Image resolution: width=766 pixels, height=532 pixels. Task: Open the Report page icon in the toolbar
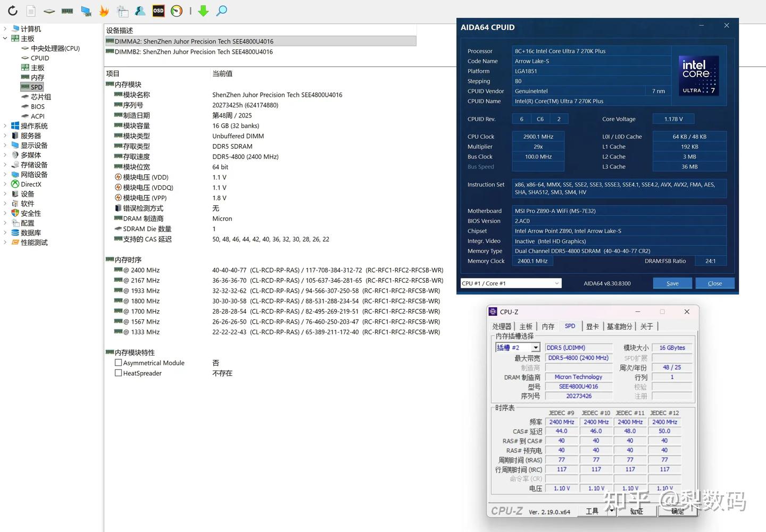[31, 11]
